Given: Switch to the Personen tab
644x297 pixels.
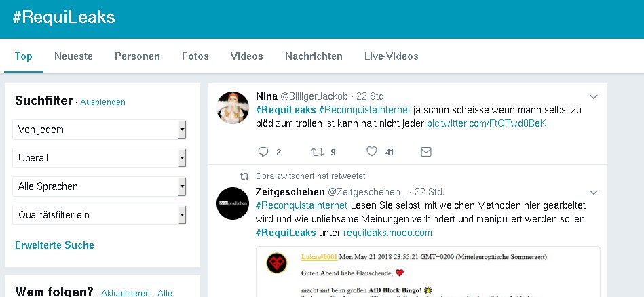Looking at the screenshot, I should [x=137, y=56].
